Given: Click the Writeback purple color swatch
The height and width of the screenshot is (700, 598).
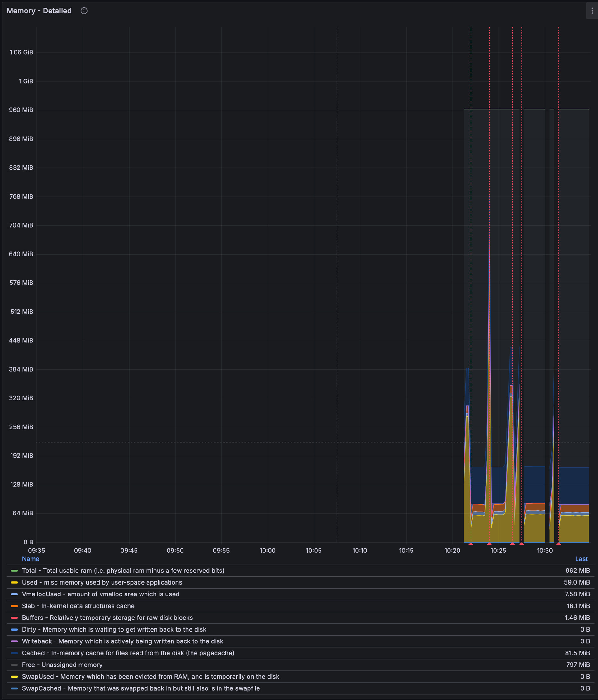Looking at the screenshot, I should coord(14,641).
